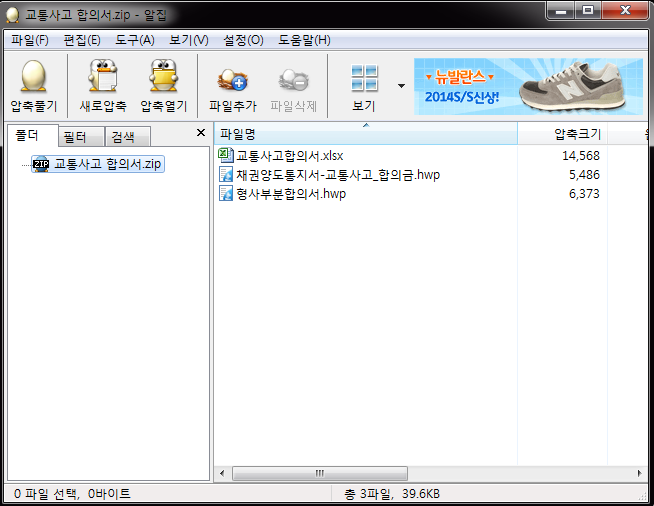The width and height of the screenshot is (654, 506).
Task: Open the 파일(F) menu
Action: pyautogui.click(x=30, y=40)
